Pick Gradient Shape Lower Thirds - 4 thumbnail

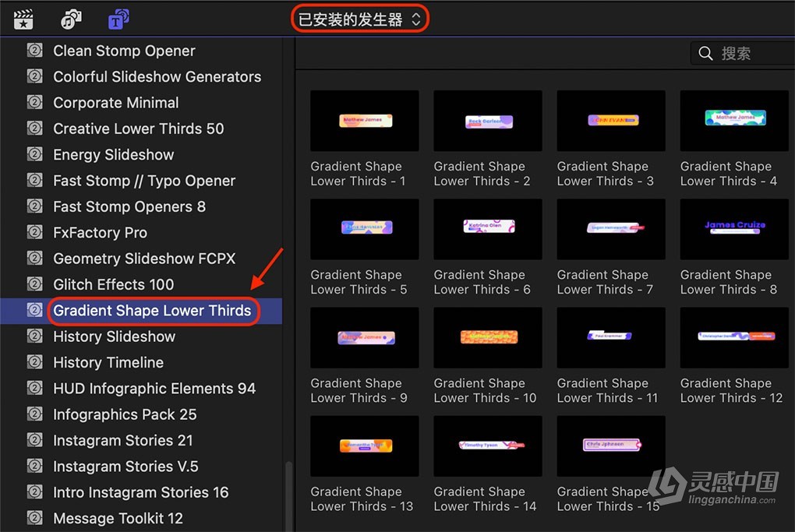click(x=734, y=121)
